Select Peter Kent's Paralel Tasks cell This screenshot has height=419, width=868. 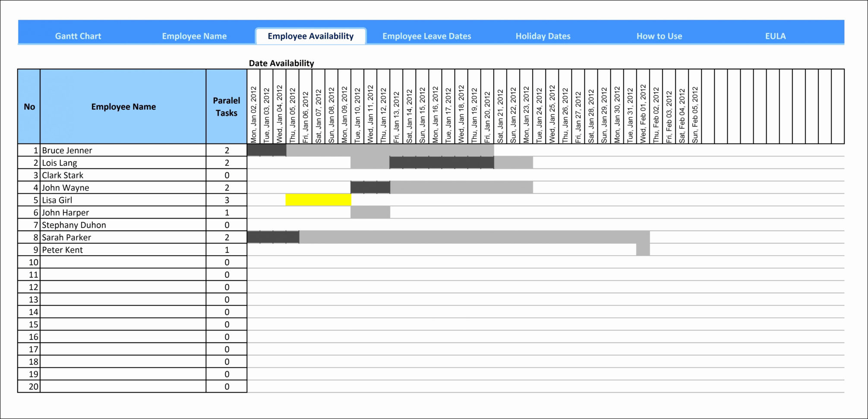tap(226, 250)
